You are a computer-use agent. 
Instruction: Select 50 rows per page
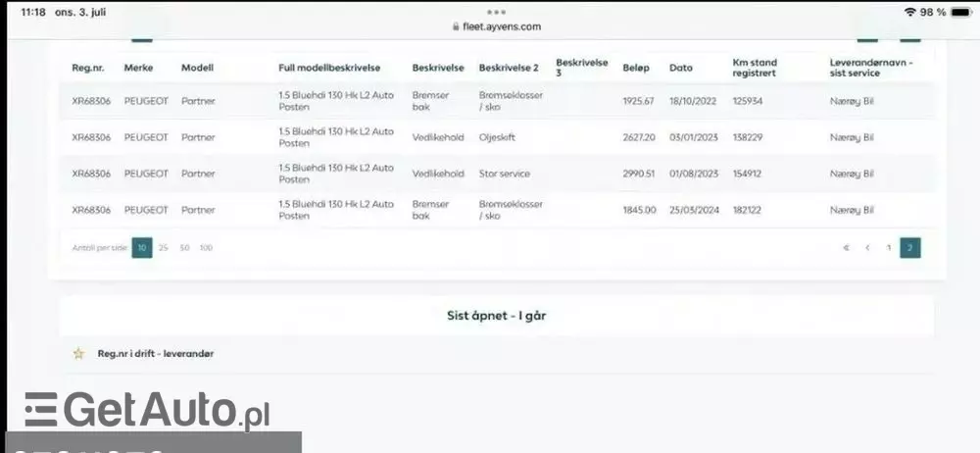pos(184,248)
